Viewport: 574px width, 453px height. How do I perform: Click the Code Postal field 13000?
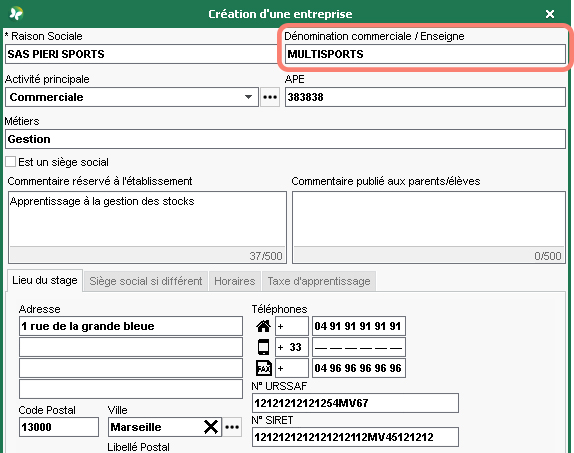[59, 427]
